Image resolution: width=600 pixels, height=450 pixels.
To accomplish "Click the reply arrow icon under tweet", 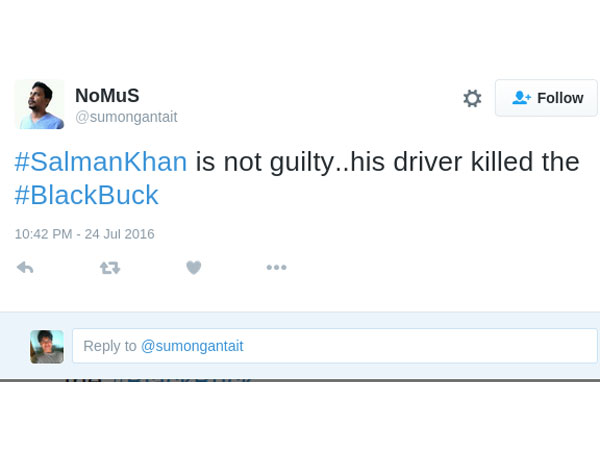I will [x=26, y=267].
